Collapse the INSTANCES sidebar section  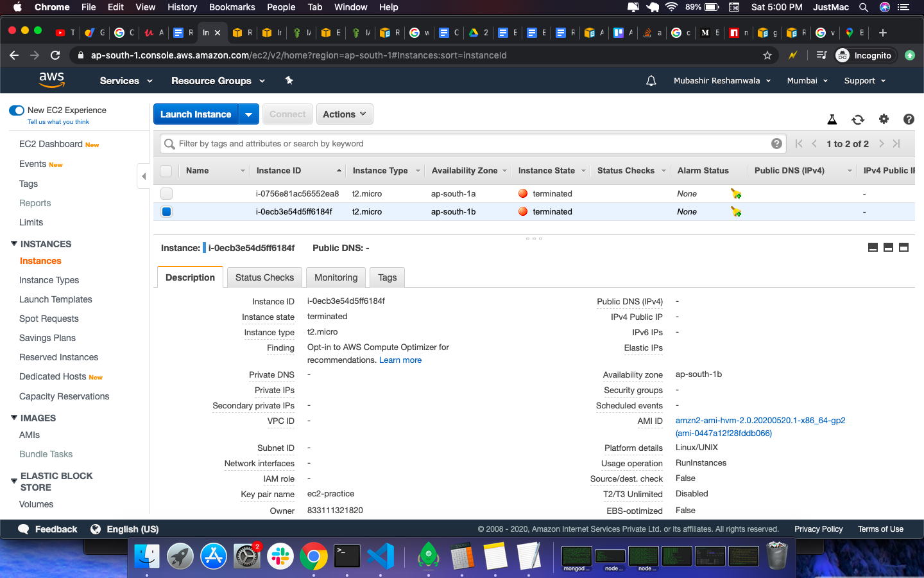14,243
